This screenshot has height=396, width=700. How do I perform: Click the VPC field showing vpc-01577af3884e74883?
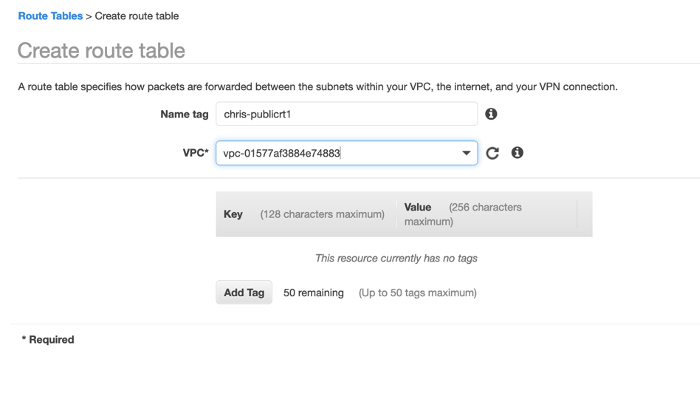coord(346,153)
